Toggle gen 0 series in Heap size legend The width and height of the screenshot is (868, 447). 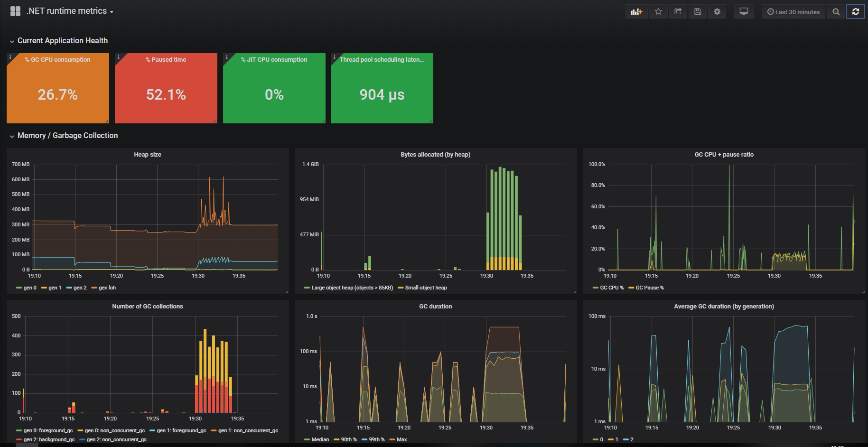[x=30, y=288]
